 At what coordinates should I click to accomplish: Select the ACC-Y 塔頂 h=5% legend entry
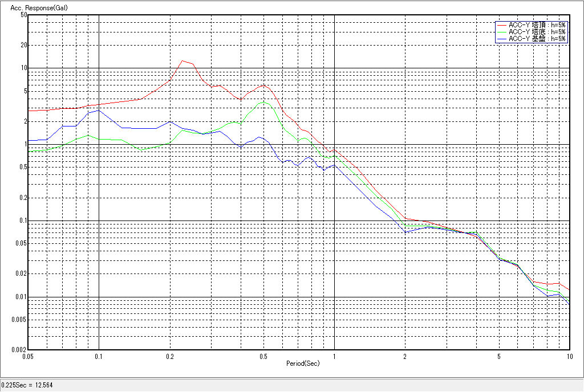(537, 25)
